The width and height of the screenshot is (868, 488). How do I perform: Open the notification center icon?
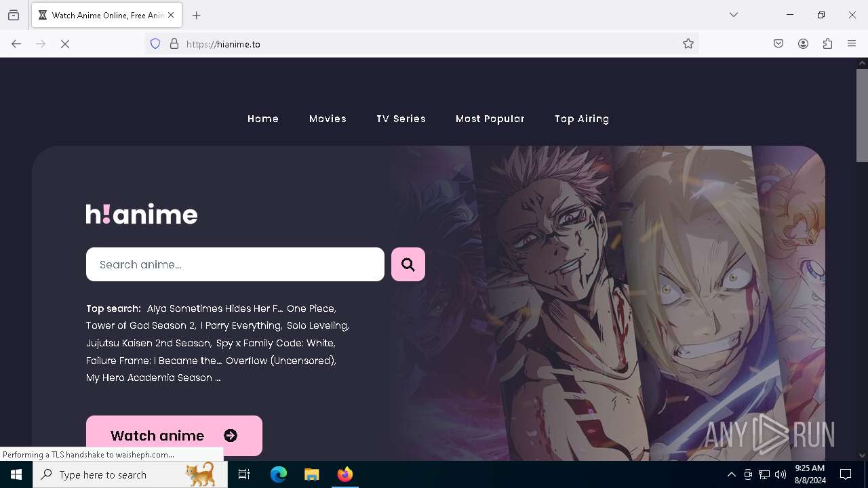point(846,474)
